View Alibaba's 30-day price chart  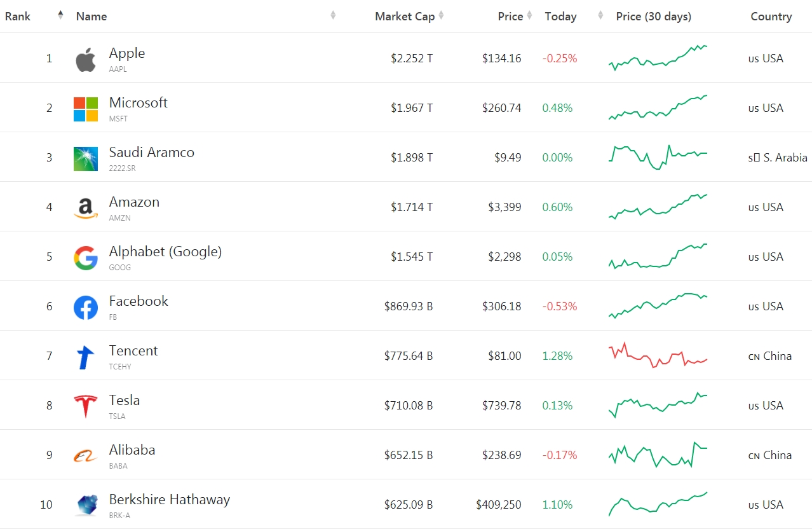point(658,455)
